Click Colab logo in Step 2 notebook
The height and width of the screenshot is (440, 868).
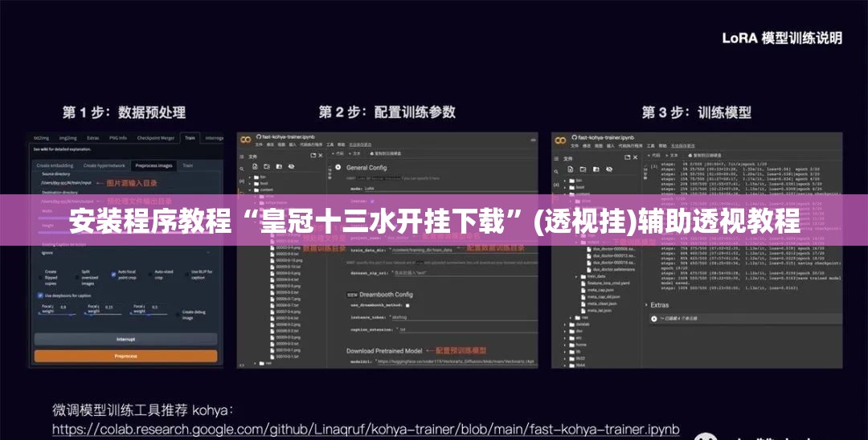[245, 141]
